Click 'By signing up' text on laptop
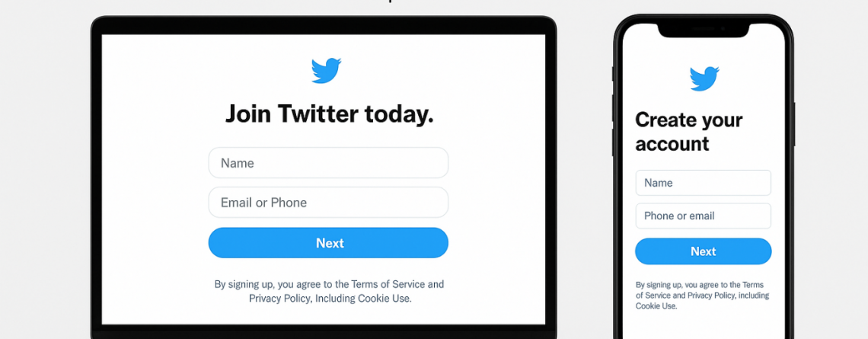Screen dimensions: 868x339 pos(244,284)
